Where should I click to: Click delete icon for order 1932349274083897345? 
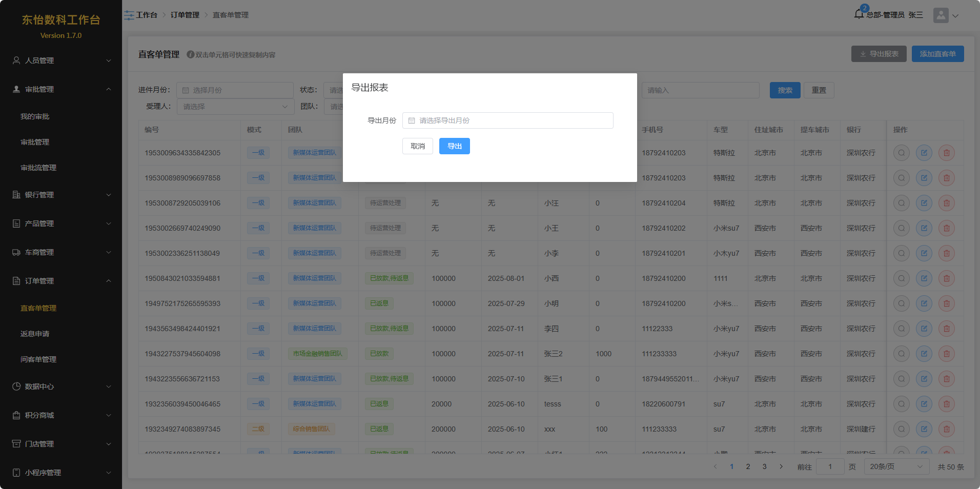coord(946,429)
